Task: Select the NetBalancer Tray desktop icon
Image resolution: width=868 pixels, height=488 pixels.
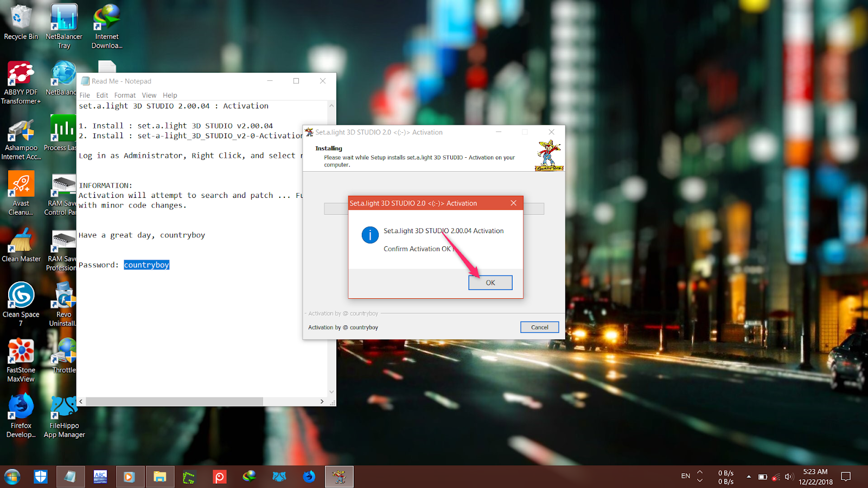Action: coord(64,26)
